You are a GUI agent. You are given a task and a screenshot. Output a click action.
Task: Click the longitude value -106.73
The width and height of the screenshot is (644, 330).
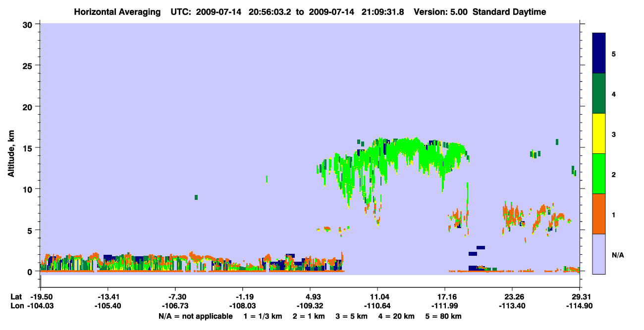pos(175,306)
